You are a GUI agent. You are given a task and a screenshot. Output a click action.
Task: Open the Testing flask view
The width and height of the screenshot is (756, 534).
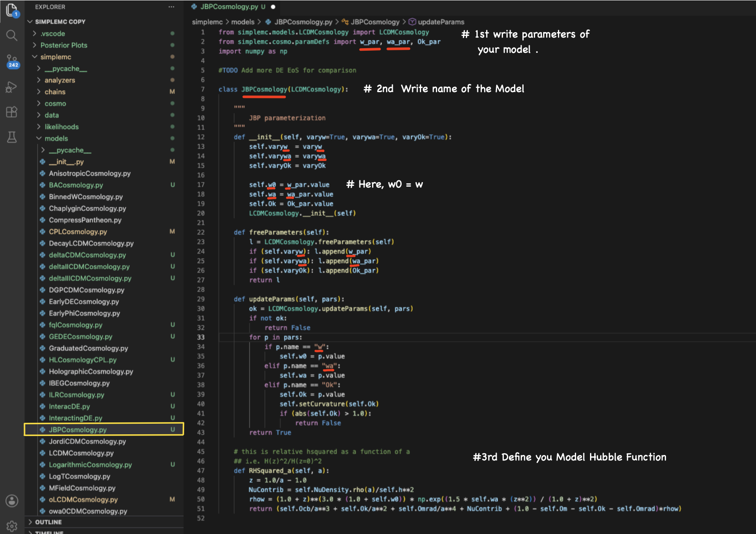pyautogui.click(x=12, y=137)
